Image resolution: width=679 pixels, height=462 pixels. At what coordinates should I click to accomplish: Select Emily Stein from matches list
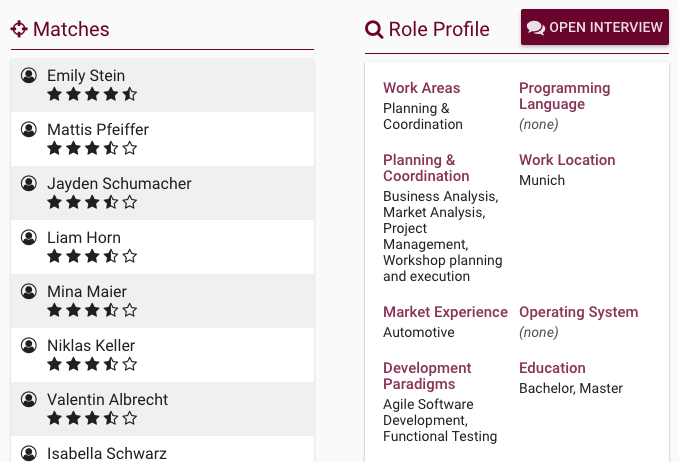[x=86, y=76]
